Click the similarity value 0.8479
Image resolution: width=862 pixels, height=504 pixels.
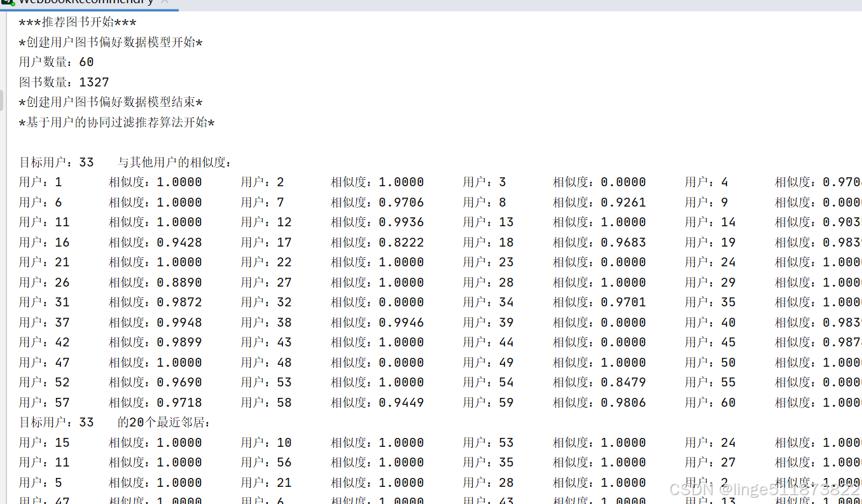623,383
